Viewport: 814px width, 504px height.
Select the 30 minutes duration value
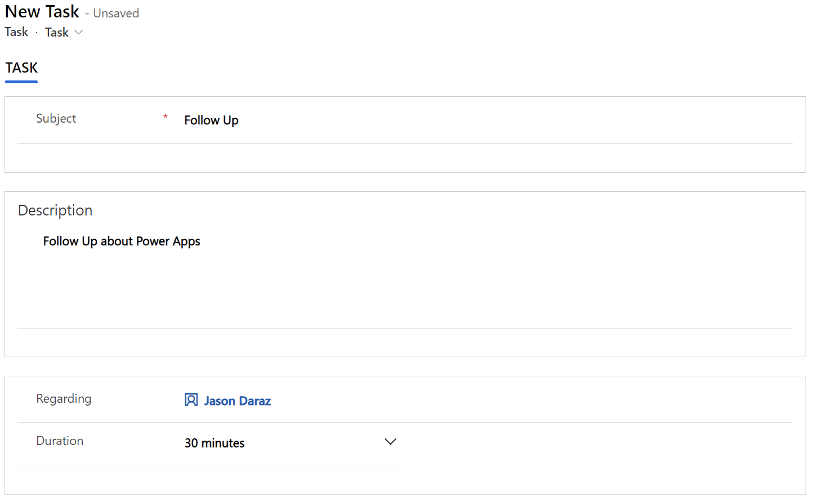[214, 443]
